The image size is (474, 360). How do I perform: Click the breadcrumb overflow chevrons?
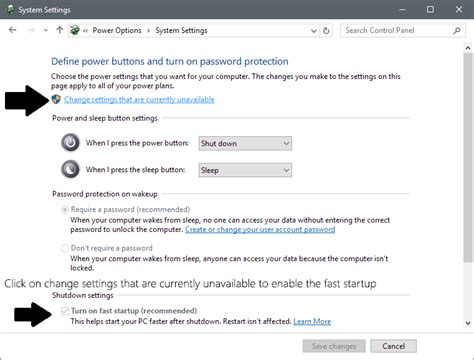86,31
